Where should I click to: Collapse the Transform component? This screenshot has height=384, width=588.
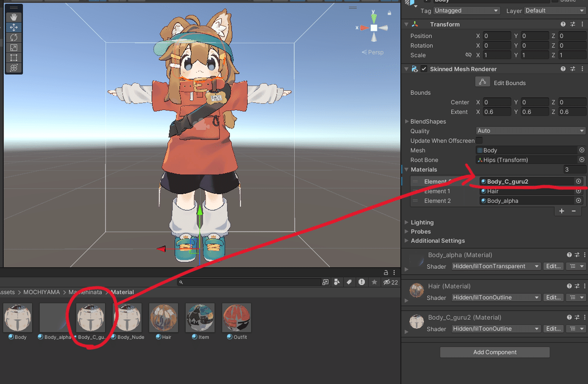[x=406, y=24]
